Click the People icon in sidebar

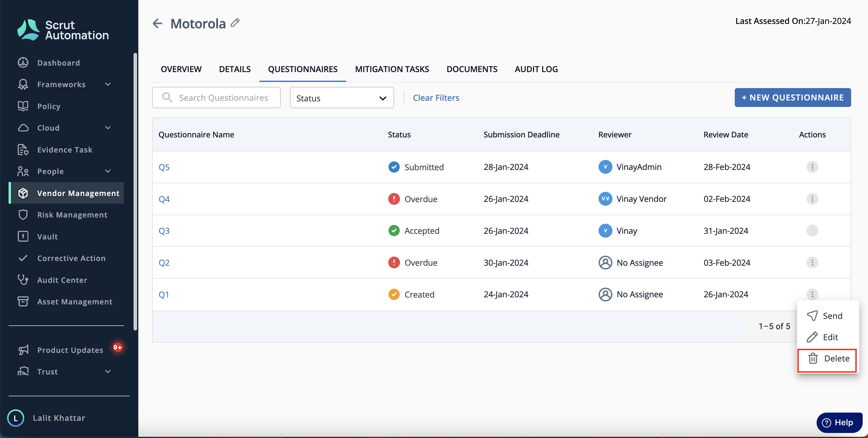(23, 171)
